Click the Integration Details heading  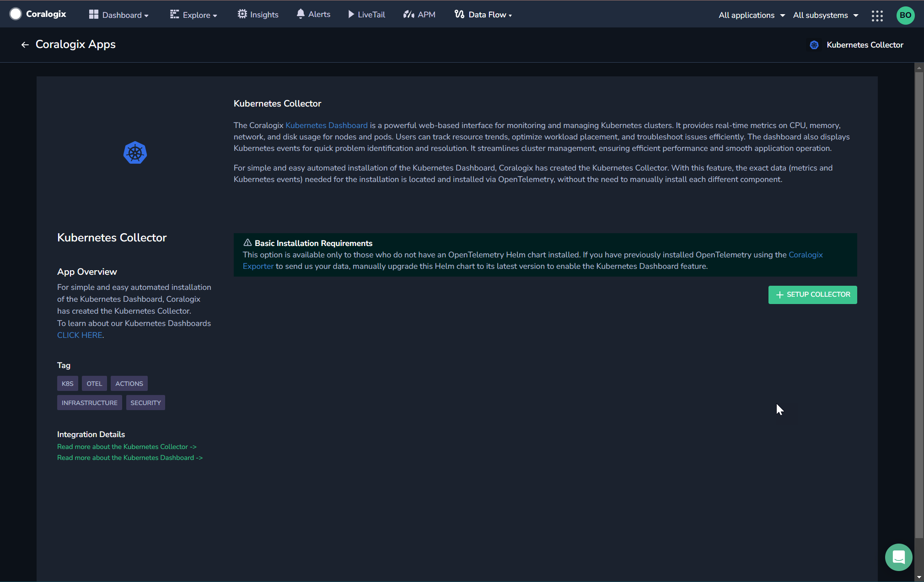point(91,434)
